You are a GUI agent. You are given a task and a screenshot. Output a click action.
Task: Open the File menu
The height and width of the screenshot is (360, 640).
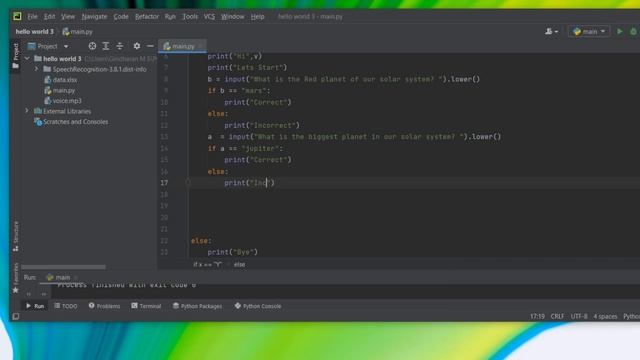click(x=32, y=17)
